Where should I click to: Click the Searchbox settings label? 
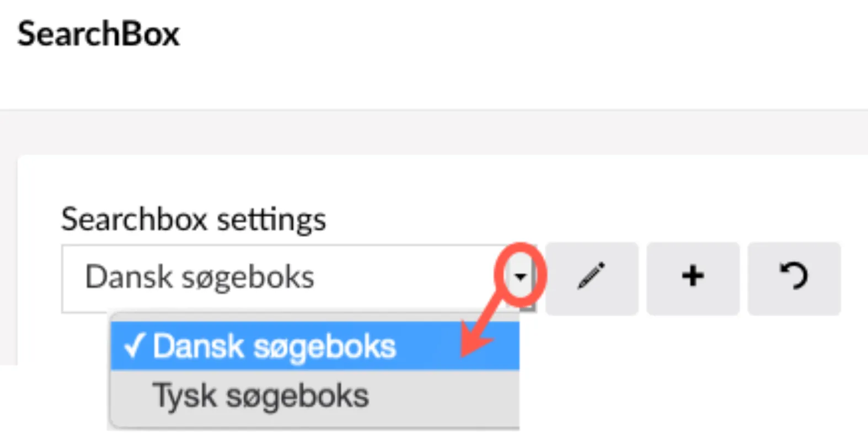(x=194, y=220)
